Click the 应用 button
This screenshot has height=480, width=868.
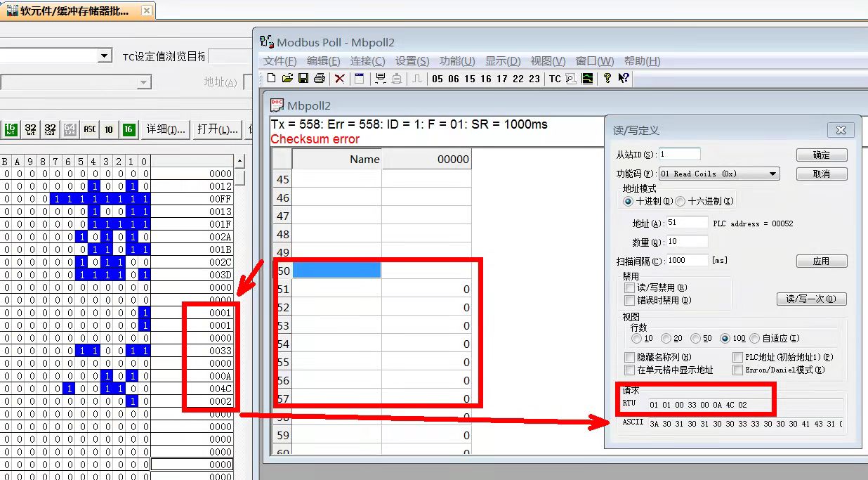pyautogui.click(x=821, y=261)
